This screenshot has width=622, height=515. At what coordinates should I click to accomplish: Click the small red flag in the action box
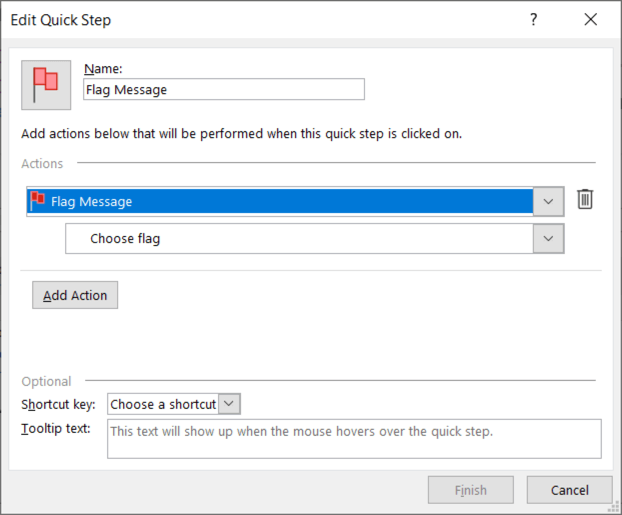(38, 200)
